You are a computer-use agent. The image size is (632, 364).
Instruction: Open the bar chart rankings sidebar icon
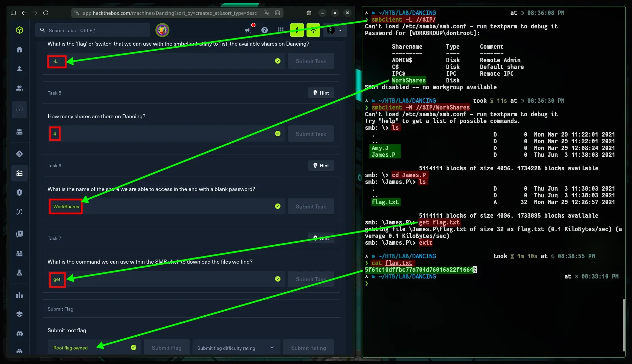tap(20, 295)
